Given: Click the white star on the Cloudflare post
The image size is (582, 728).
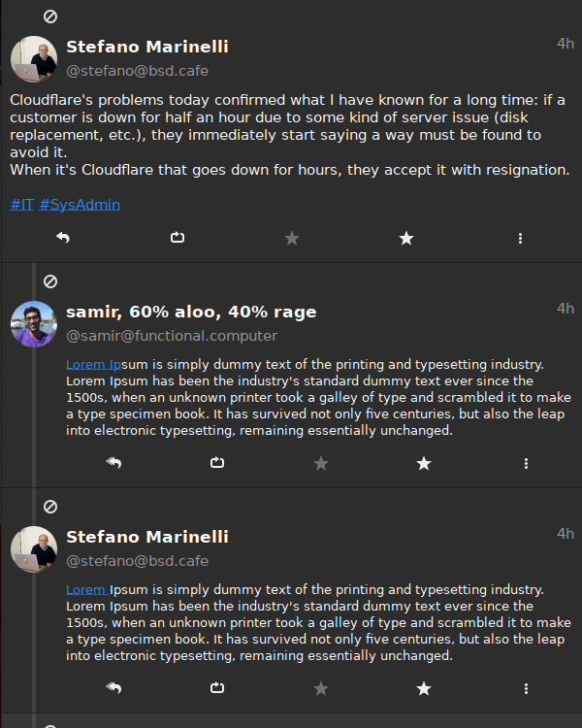Looking at the screenshot, I should (x=406, y=238).
